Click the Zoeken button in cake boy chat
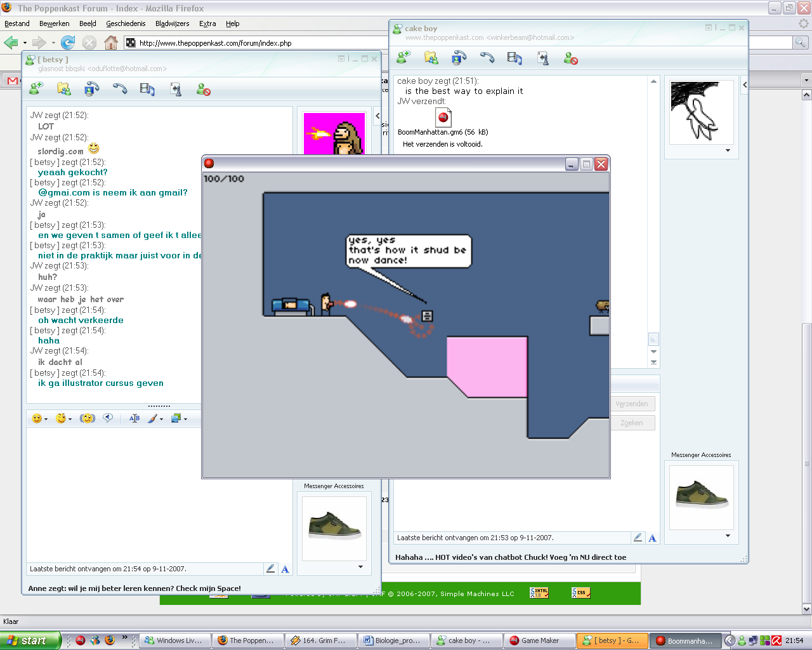Image resolution: width=812 pixels, height=650 pixels. pyautogui.click(x=632, y=423)
